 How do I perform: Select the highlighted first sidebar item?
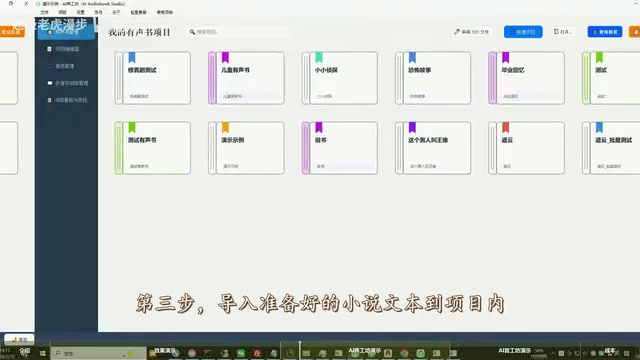click(x=66, y=32)
